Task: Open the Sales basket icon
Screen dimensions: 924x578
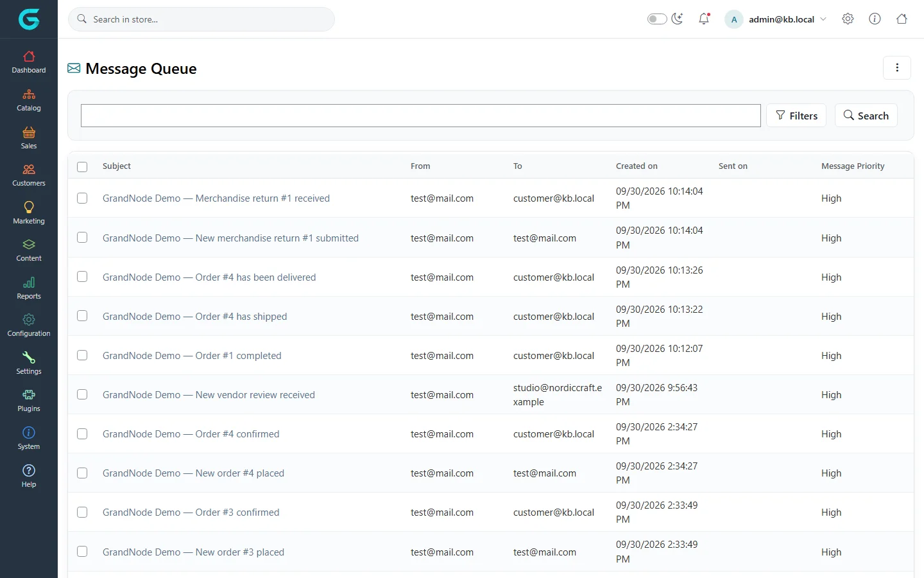Action: point(29,132)
